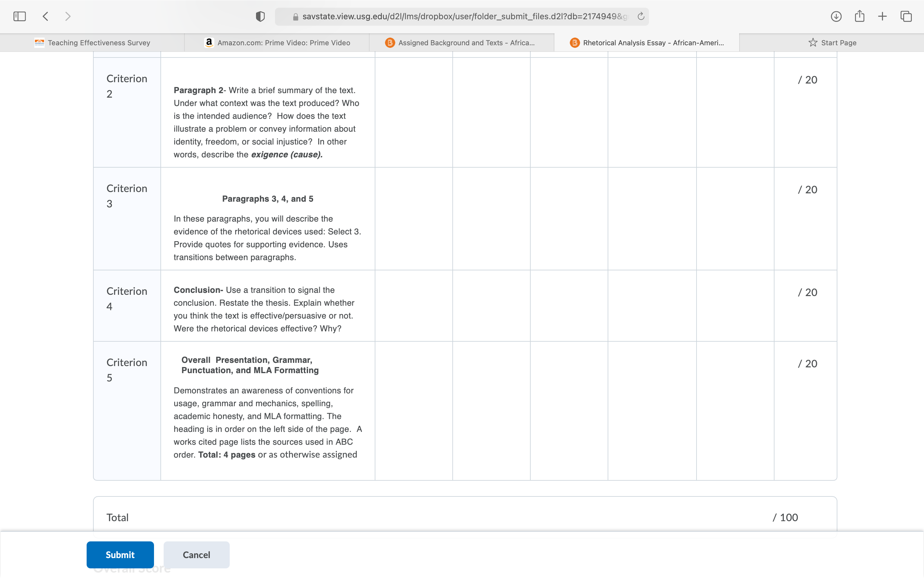Select the Rhetorical Analysis Essay tab

pos(647,43)
